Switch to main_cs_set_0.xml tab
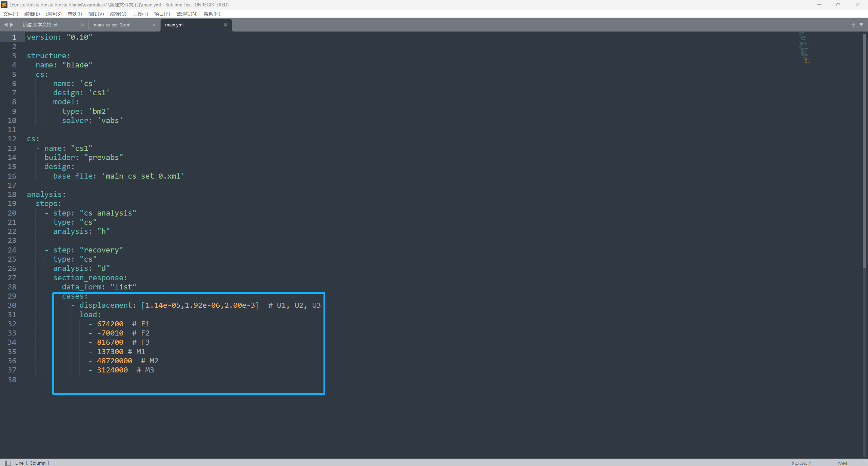Screen dimensions: 868x466 [x=112, y=25]
